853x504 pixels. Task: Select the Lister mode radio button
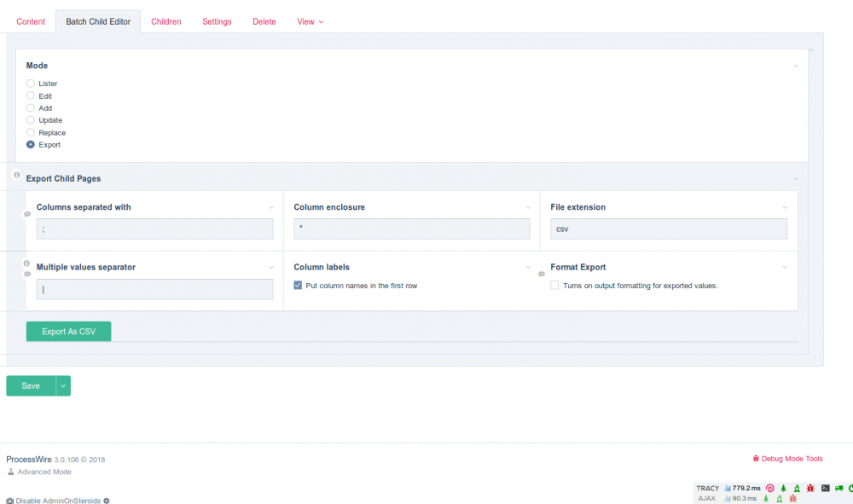(31, 84)
